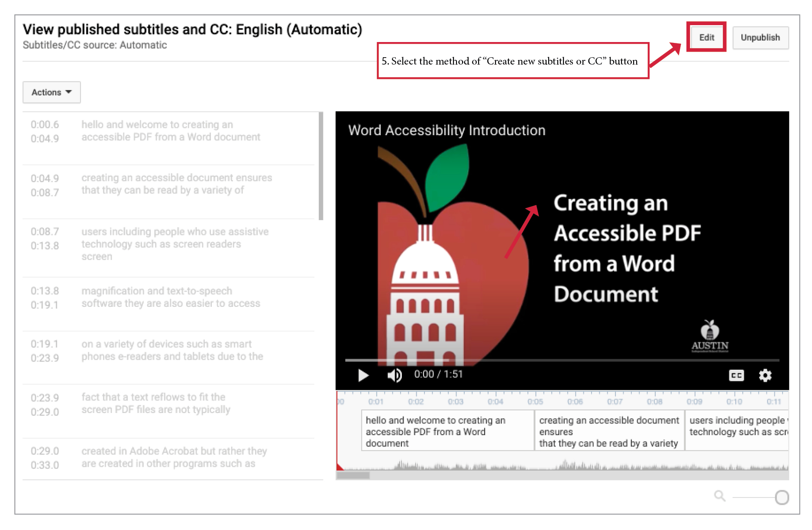
Task: Click the Edit button
Action: (706, 38)
